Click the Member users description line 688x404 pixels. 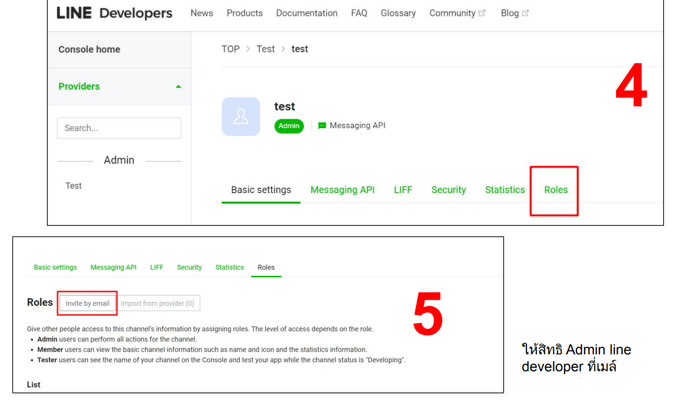click(x=202, y=350)
